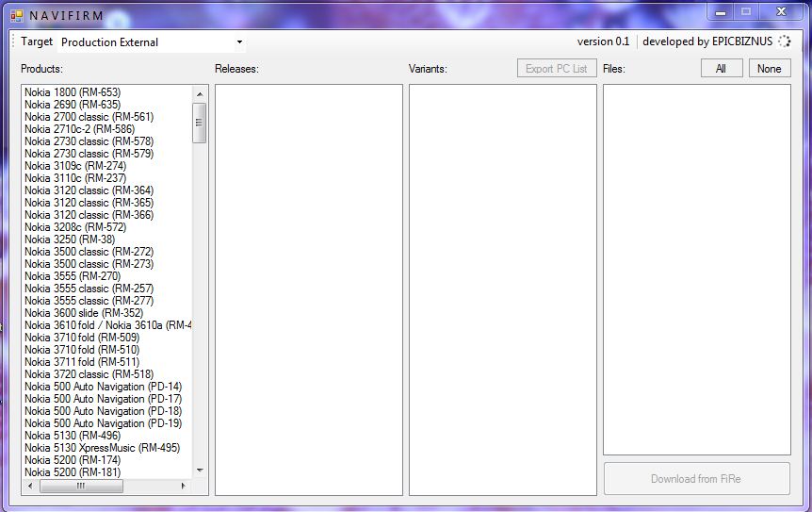The width and height of the screenshot is (812, 512).
Task: Select Nokia 3500 classic (RM-273)
Action: (89, 264)
